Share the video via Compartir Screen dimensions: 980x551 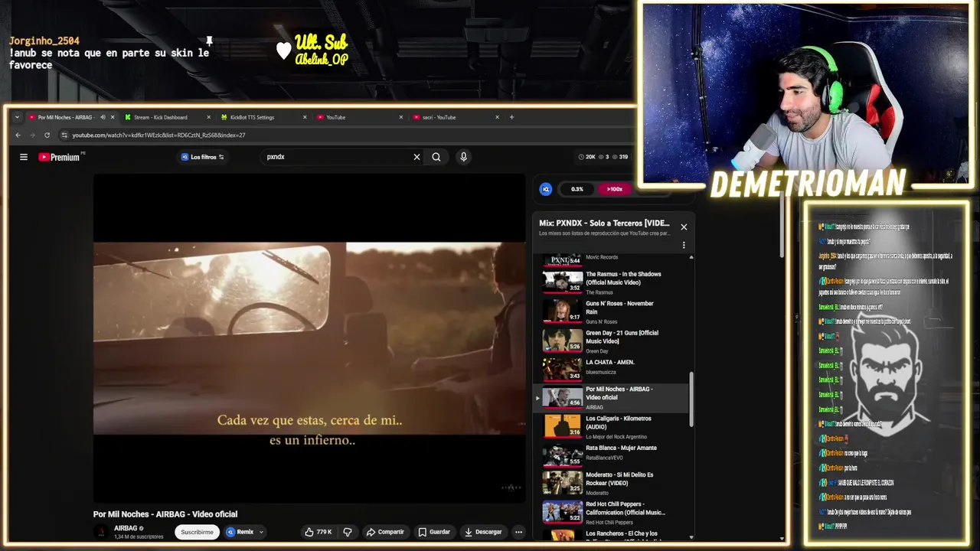(384, 532)
